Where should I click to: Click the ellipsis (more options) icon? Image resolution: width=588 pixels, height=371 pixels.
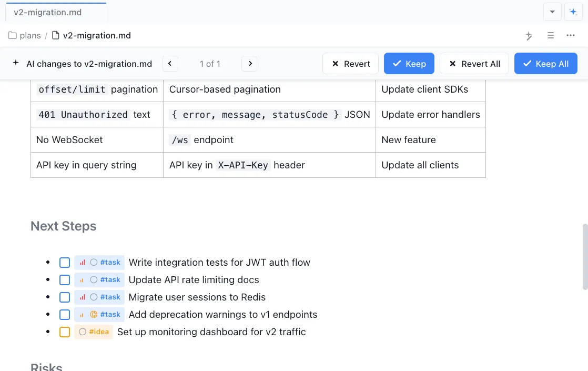[x=571, y=35]
